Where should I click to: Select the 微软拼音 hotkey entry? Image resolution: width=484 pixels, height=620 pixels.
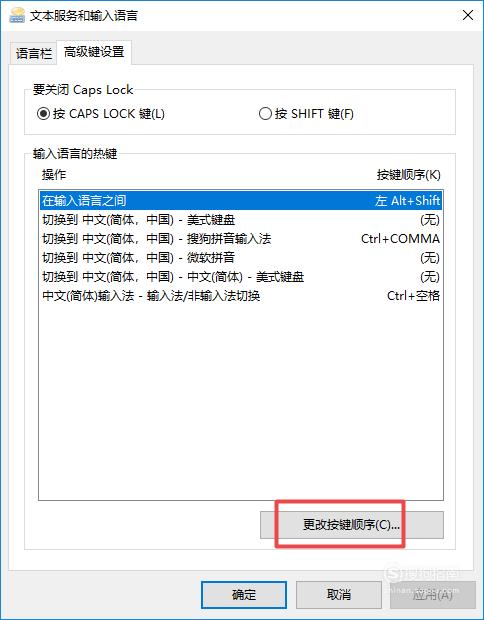pos(241,257)
